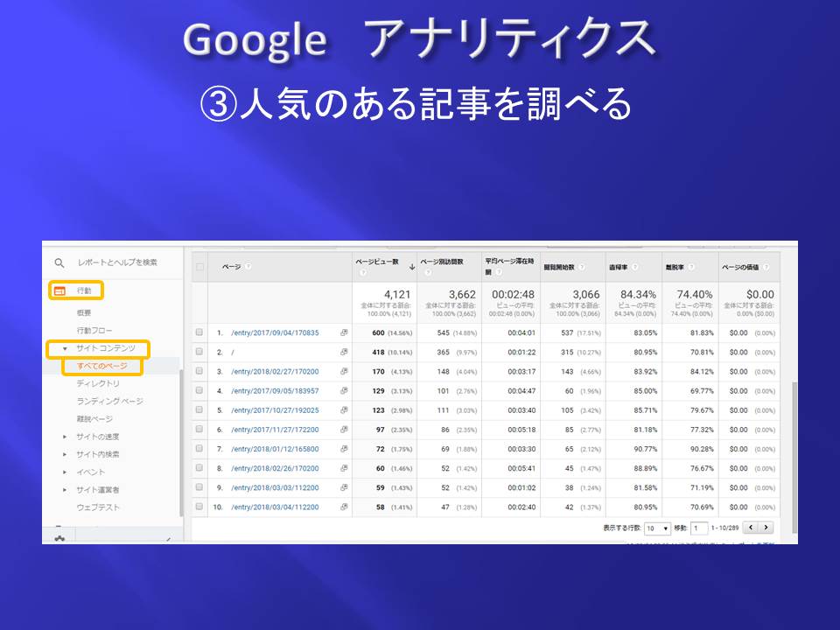The width and height of the screenshot is (840, 630).
Task: Open page link /entry/2018/03/04/112200
Action: point(275,507)
